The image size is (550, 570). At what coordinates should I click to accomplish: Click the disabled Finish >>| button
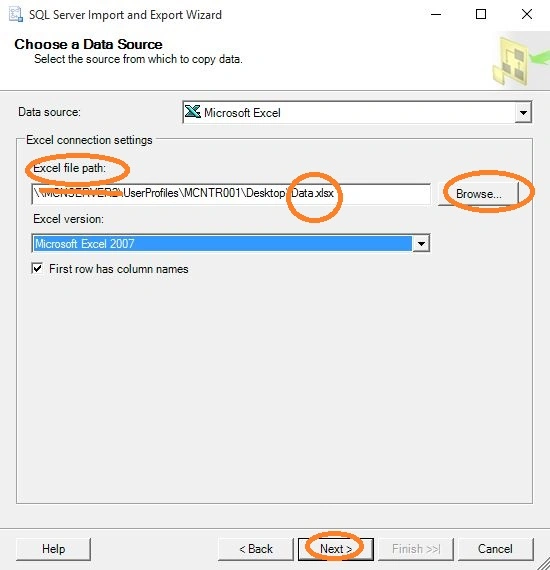416,549
